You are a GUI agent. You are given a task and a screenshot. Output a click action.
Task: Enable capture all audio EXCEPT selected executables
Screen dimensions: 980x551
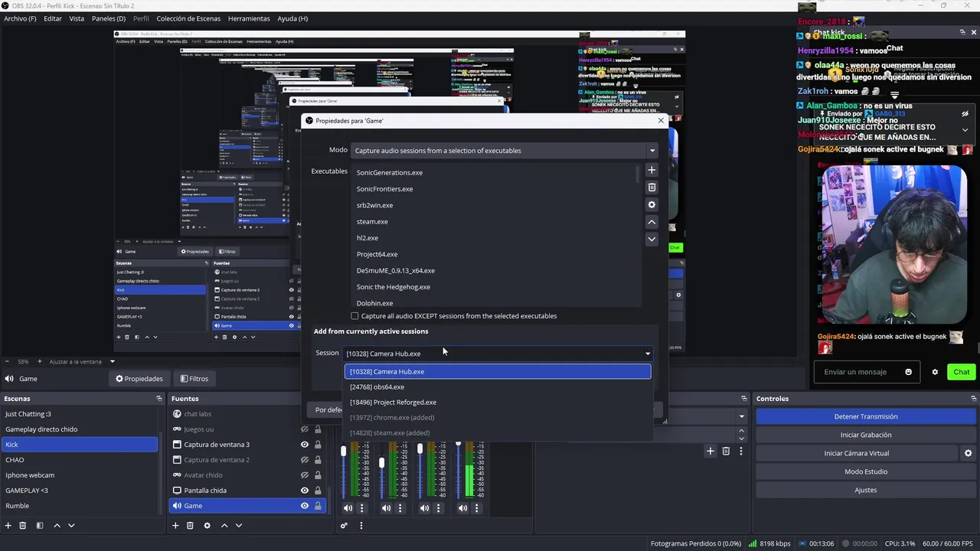click(x=354, y=316)
